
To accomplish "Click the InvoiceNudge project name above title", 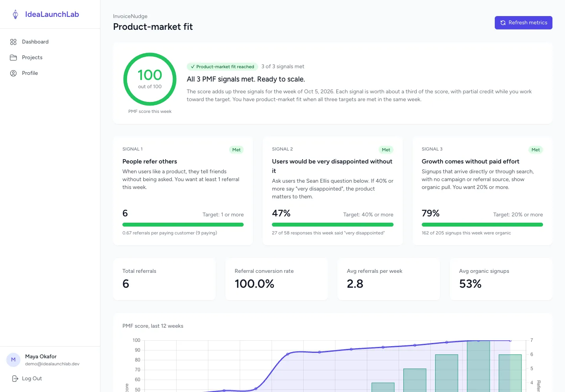I will coord(130,16).
